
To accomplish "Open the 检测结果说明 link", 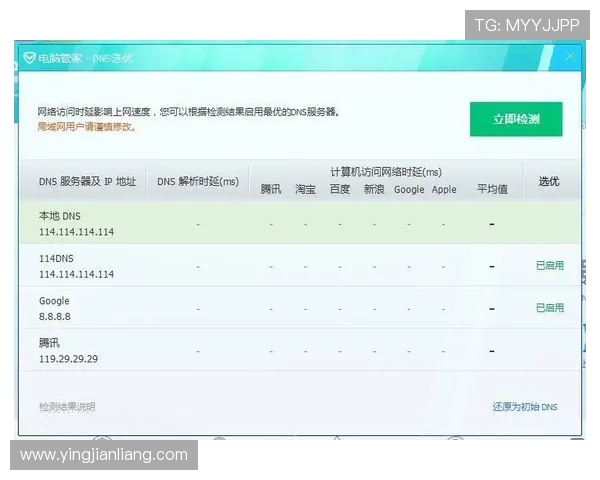I will 67,407.
